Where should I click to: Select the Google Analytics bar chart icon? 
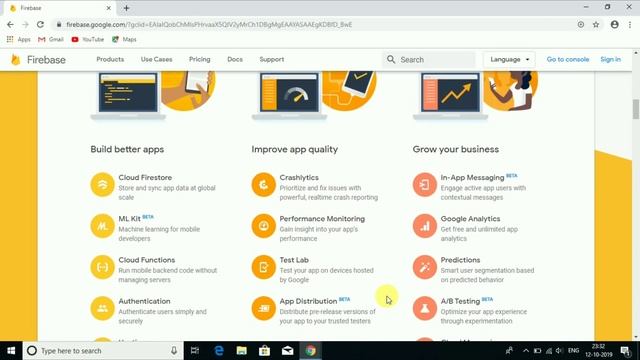point(425,226)
